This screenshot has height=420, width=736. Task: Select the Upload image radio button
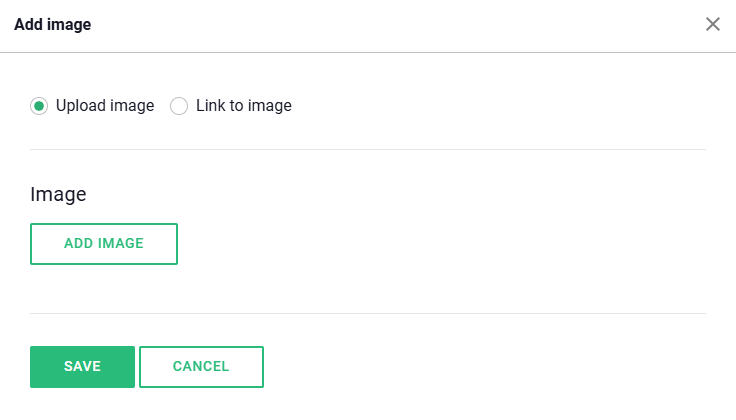point(39,106)
